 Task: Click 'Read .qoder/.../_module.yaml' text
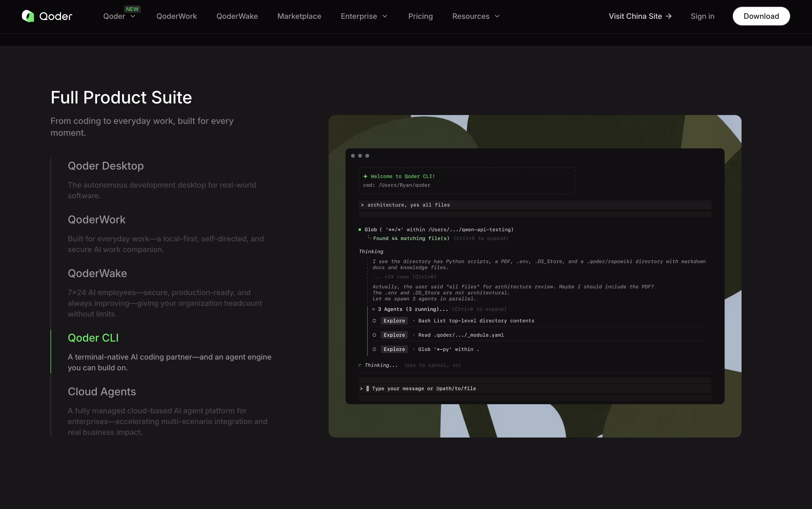pyautogui.click(x=461, y=335)
